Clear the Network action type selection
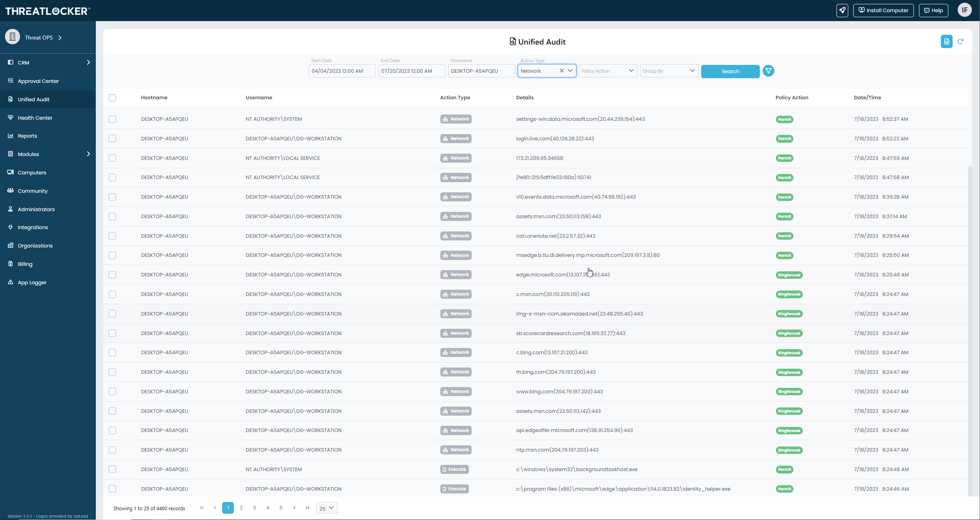The height and width of the screenshot is (520, 980). click(562, 71)
